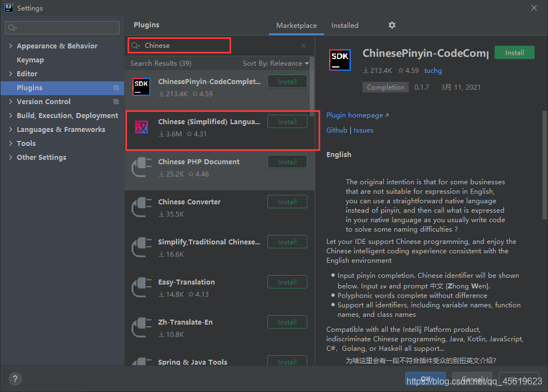Click the copy icon beside Version Control
This screenshot has width=548, height=392.
[x=116, y=101]
